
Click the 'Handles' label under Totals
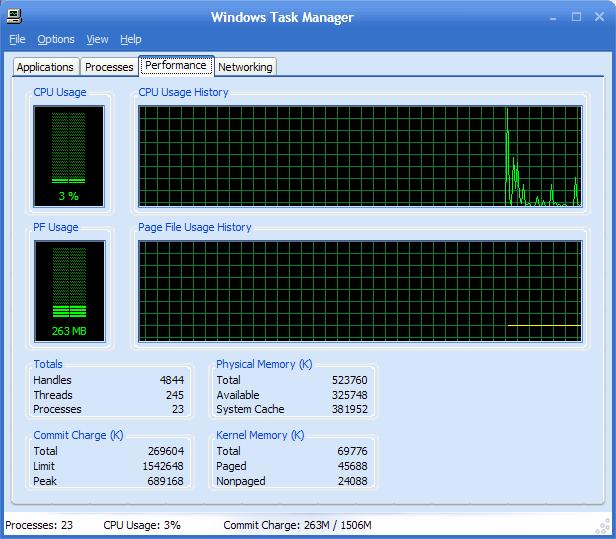(x=52, y=380)
